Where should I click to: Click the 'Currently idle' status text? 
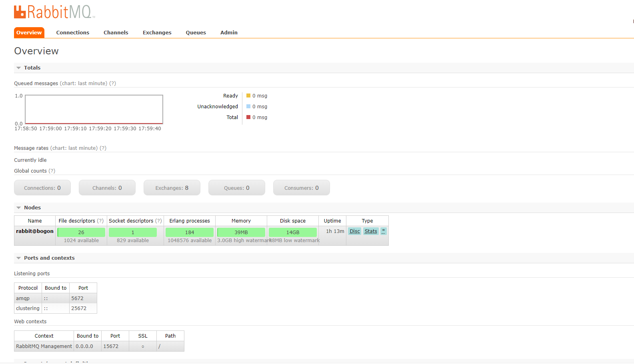click(x=30, y=160)
